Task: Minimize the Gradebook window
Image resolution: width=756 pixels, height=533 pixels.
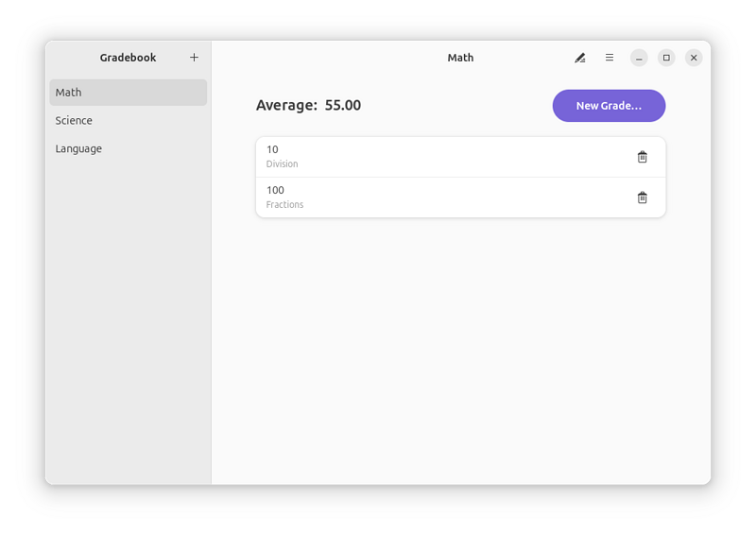Action: point(639,58)
